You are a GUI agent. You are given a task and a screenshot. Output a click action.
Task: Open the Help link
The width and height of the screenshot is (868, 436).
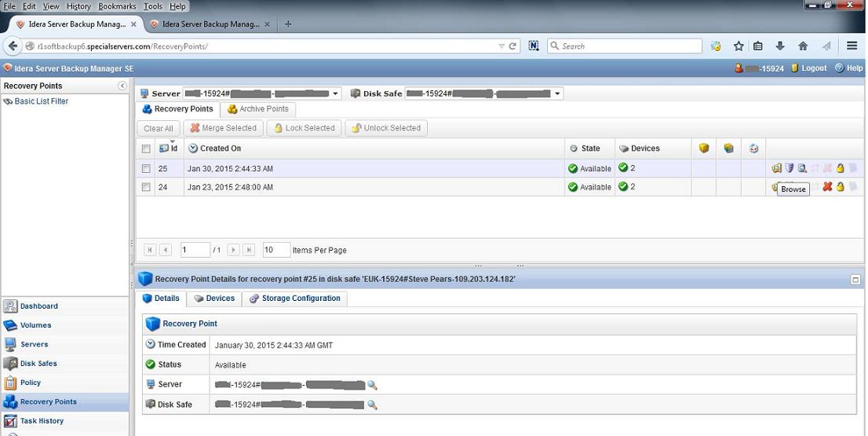click(x=849, y=68)
